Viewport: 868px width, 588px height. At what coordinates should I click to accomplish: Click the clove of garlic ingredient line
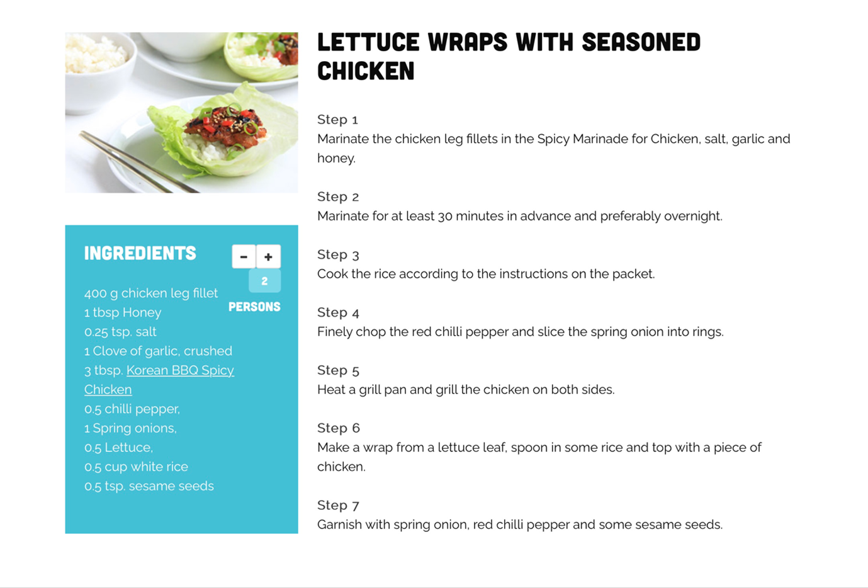coord(158,351)
